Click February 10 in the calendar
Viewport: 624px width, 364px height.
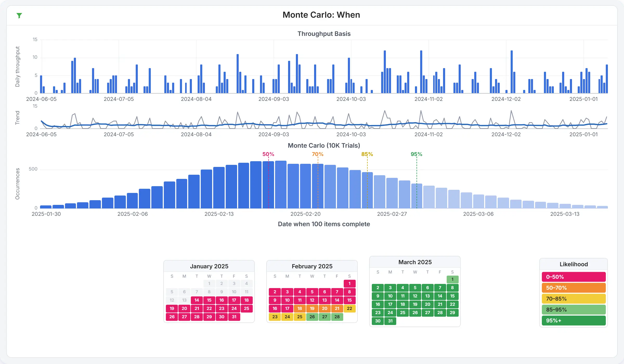click(287, 300)
